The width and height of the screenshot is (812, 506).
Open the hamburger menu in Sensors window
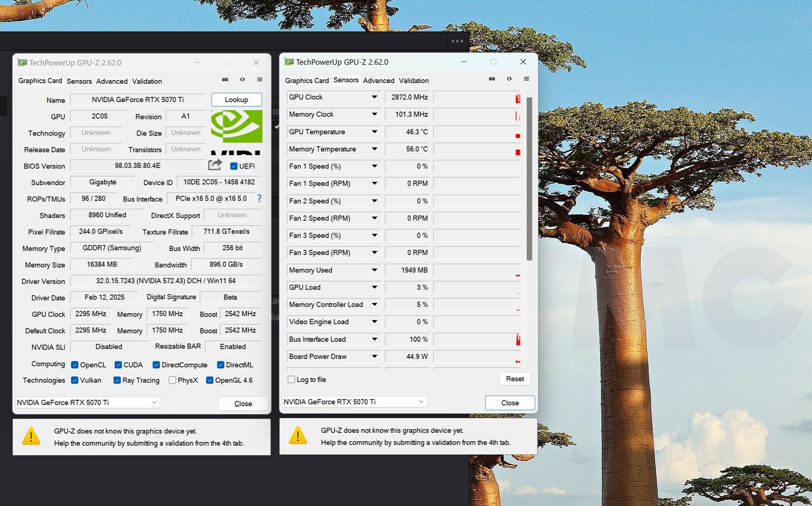526,79
